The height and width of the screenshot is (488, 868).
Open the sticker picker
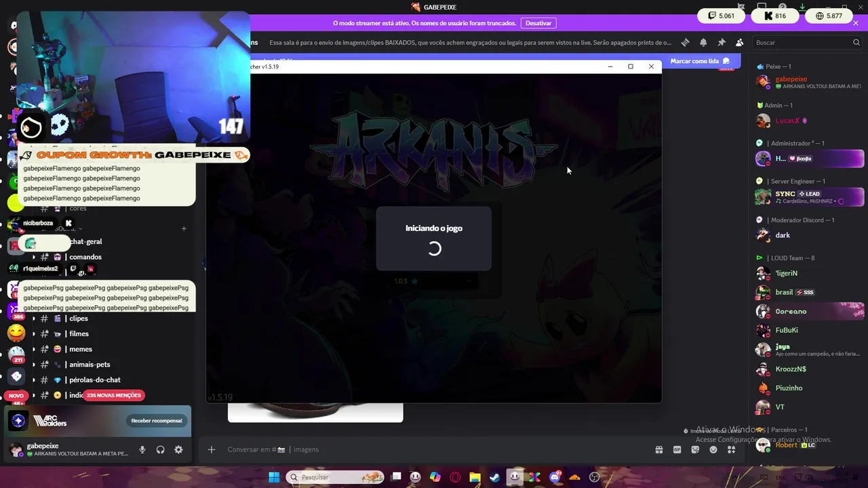coord(695,449)
